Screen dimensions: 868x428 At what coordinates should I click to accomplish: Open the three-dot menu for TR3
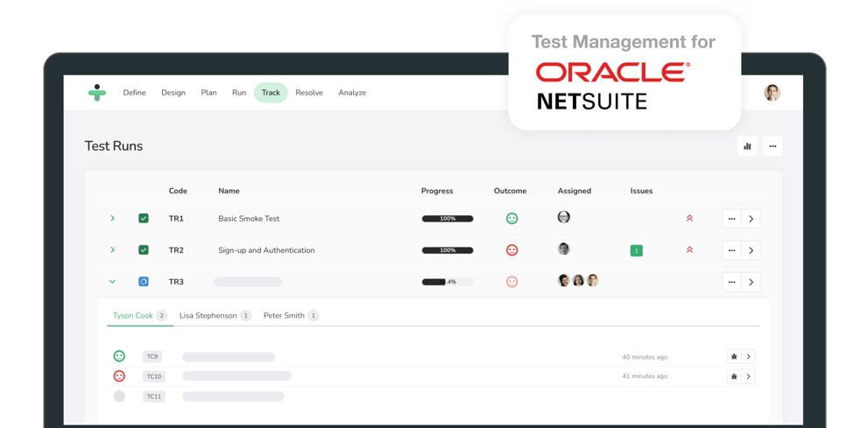[732, 282]
